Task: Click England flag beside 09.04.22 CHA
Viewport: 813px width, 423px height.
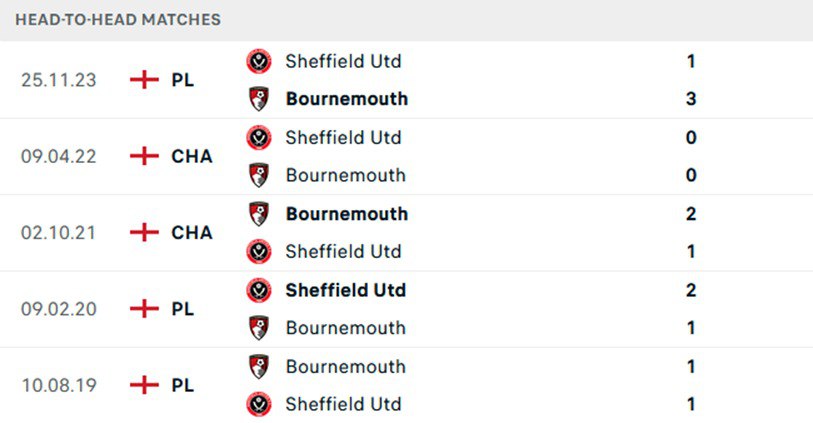Action: click(145, 156)
